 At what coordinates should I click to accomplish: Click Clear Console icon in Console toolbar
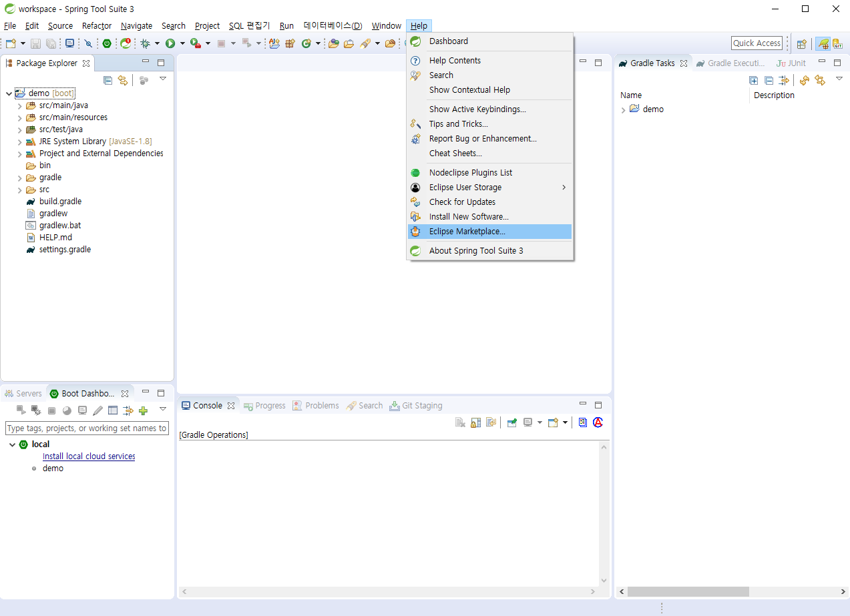(460, 422)
